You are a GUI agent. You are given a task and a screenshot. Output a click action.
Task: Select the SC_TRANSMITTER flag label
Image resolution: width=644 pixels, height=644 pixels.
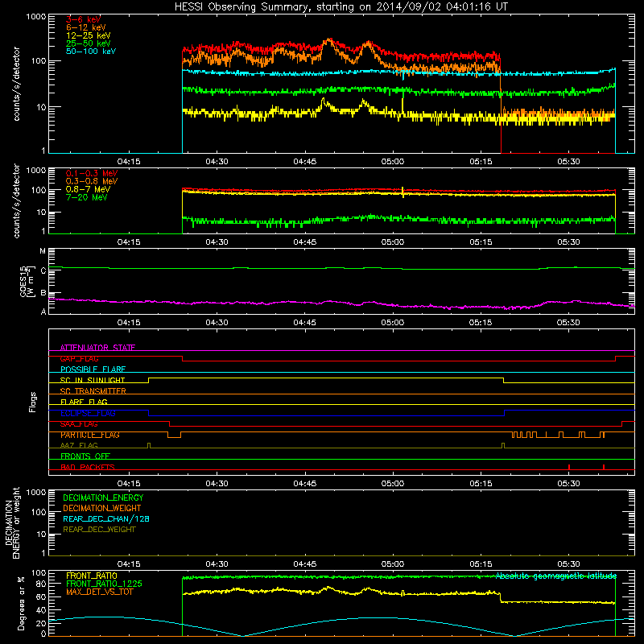click(x=93, y=391)
